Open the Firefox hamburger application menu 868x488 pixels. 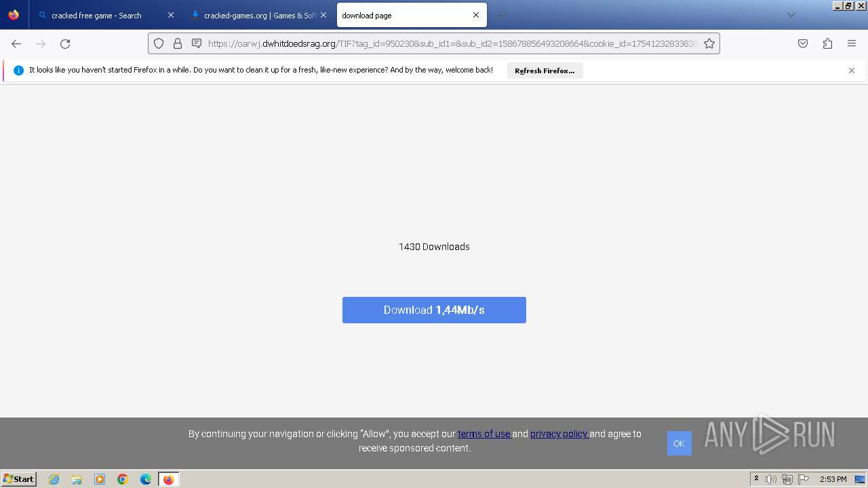click(x=852, y=43)
